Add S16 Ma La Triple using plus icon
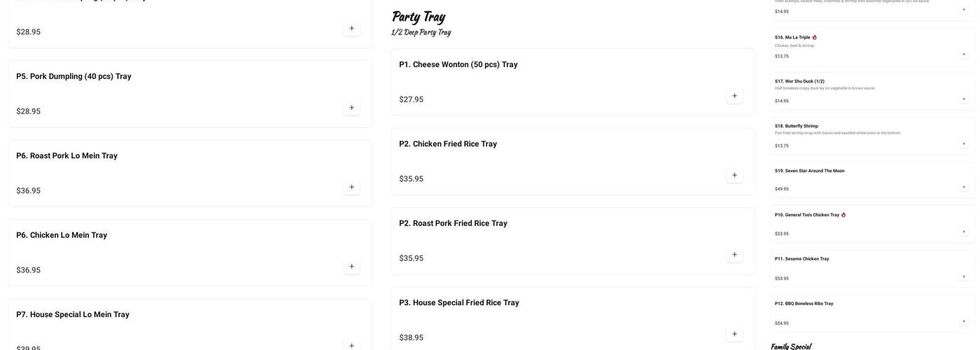The width and height of the screenshot is (980, 350). (x=964, y=54)
